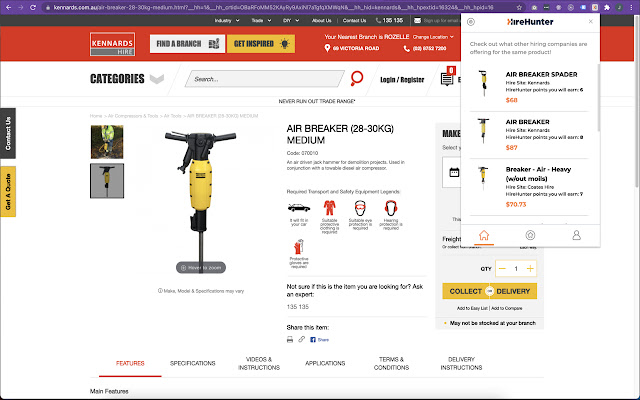This screenshot has height=400, width=640.
Task: Open the Chrome three-dot menu
Action: 631,7
